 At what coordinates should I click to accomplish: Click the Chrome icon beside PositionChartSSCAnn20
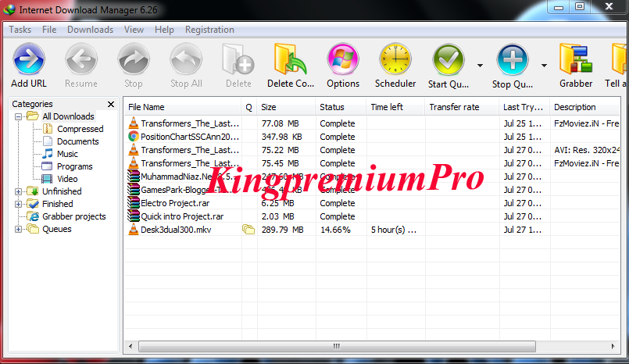133,137
